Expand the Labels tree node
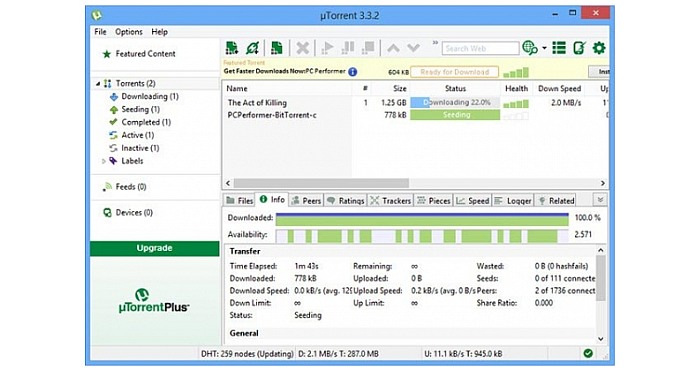 (x=104, y=161)
